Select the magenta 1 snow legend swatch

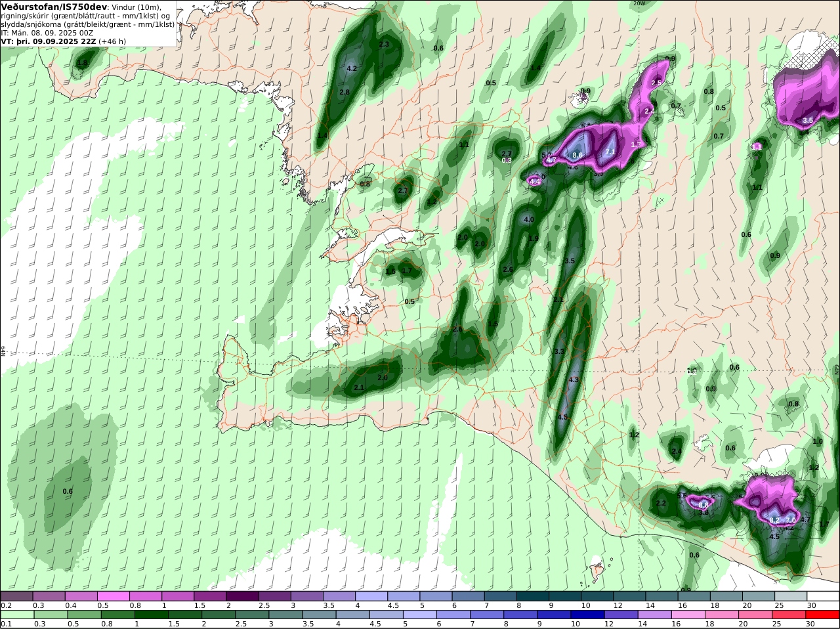pos(178,596)
